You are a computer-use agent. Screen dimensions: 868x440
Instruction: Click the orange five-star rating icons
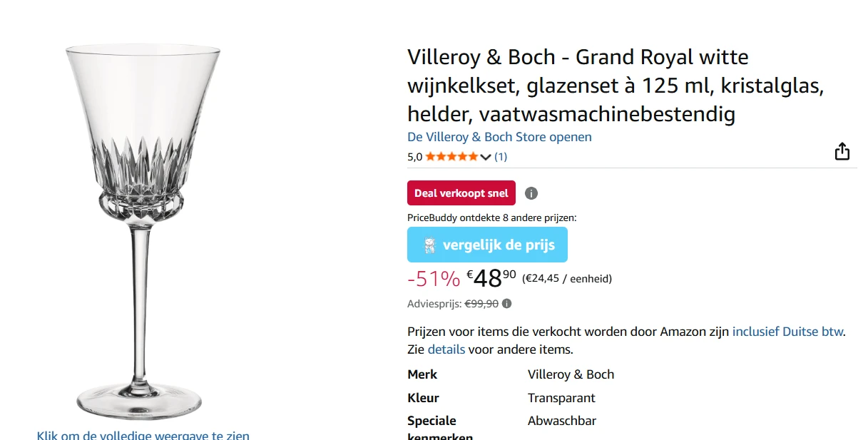(452, 157)
